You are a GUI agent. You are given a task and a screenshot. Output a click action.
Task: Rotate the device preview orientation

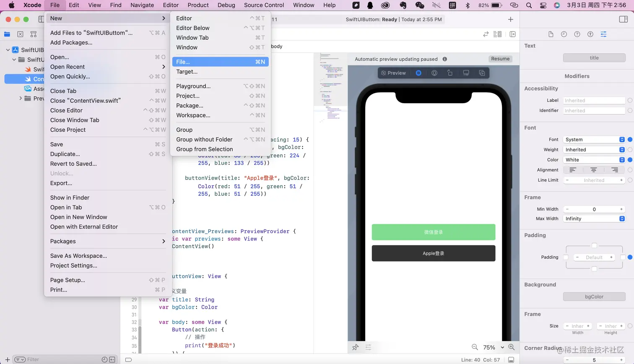coord(450,73)
